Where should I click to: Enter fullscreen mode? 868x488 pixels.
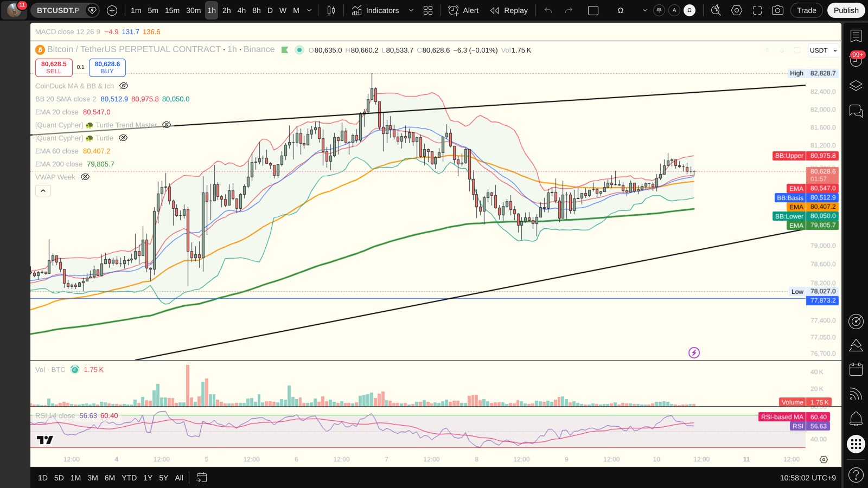pyautogui.click(x=757, y=10)
